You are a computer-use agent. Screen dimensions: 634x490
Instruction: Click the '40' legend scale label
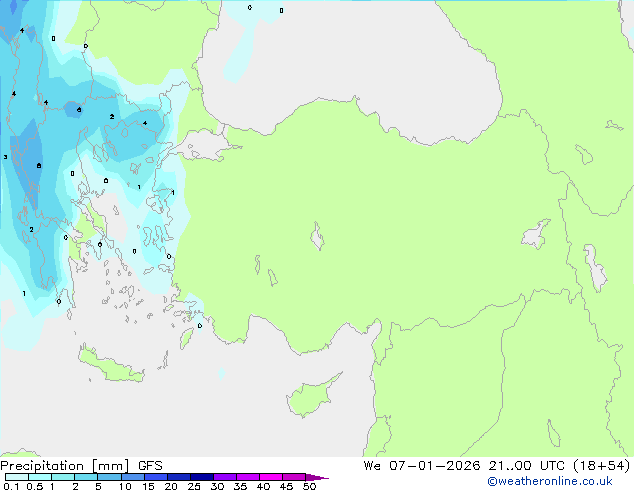coord(263,486)
